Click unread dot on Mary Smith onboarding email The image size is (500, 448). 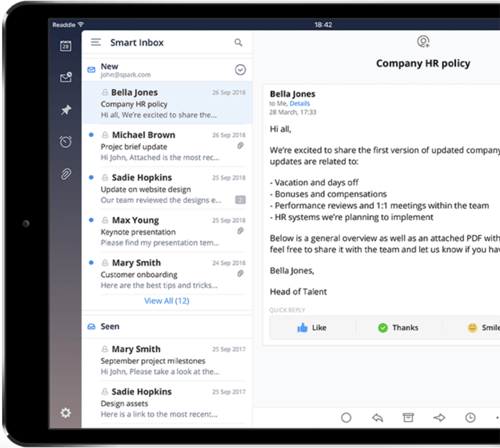point(91,263)
